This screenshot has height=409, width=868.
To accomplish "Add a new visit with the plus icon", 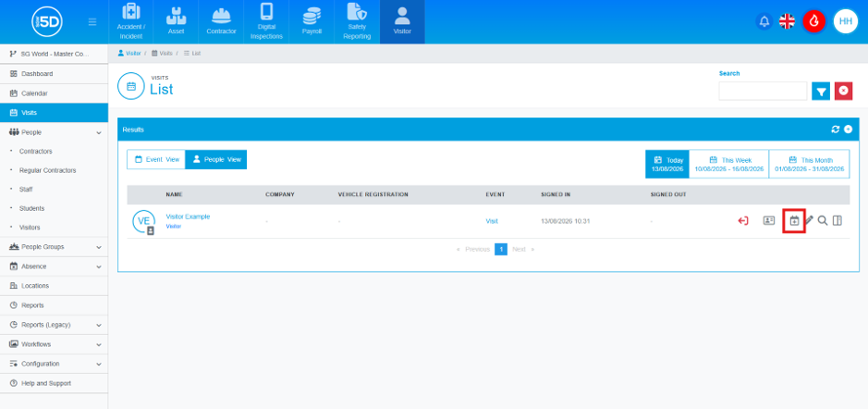I will click(x=848, y=130).
